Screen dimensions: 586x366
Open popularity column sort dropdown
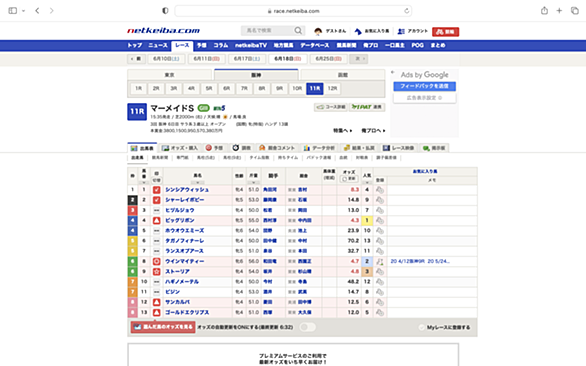(367, 182)
